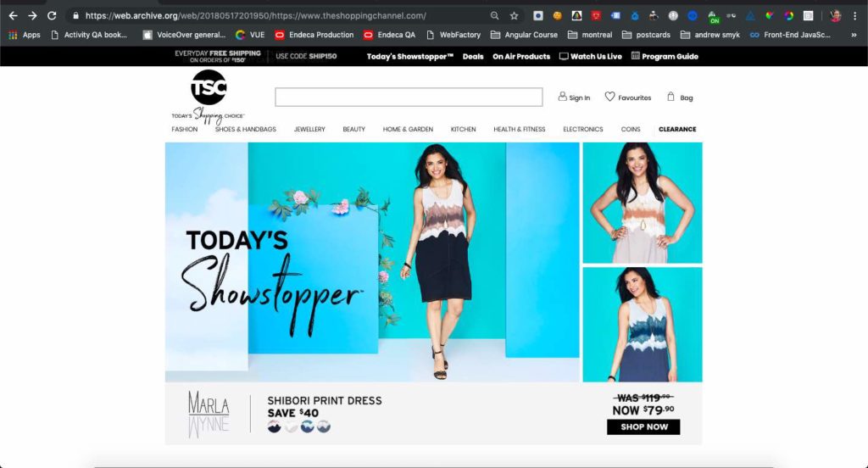This screenshot has width=868, height=468.
Task: Open the Activity QA book bookmark
Action: [x=88, y=35]
